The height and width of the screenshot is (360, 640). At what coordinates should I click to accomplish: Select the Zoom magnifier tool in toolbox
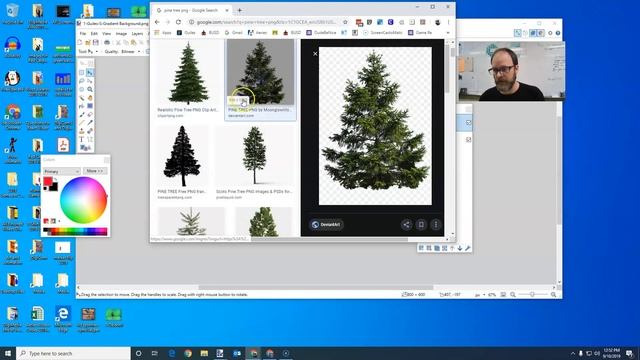point(90,89)
